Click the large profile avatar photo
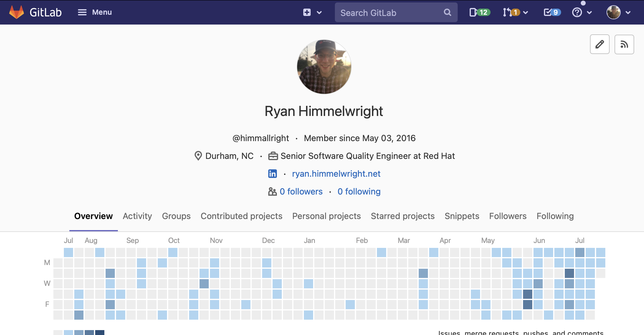This screenshot has width=644, height=335. coord(324,67)
